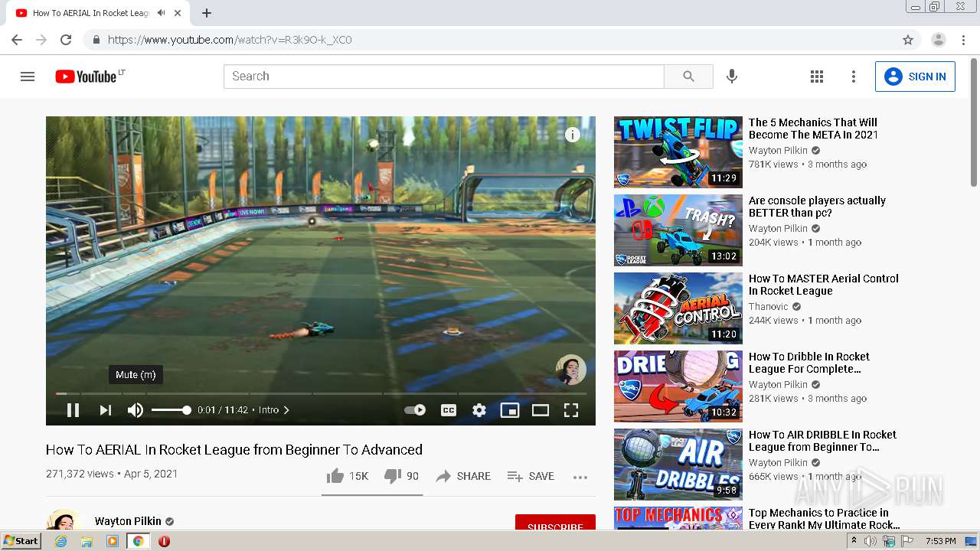Open 'Are console players actually BETTER than pc?'
The image size is (980, 551).
pos(817,207)
